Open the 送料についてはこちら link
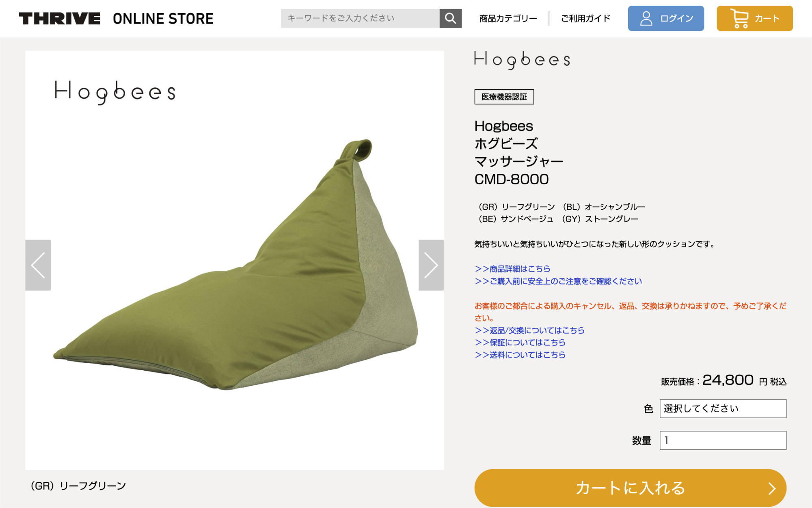The width and height of the screenshot is (812, 508). pos(520,355)
